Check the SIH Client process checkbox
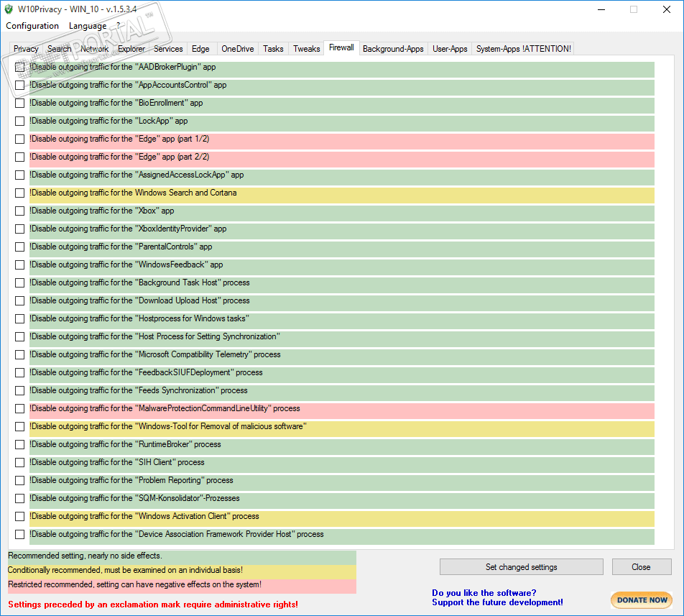This screenshot has width=684, height=616. click(19, 462)
